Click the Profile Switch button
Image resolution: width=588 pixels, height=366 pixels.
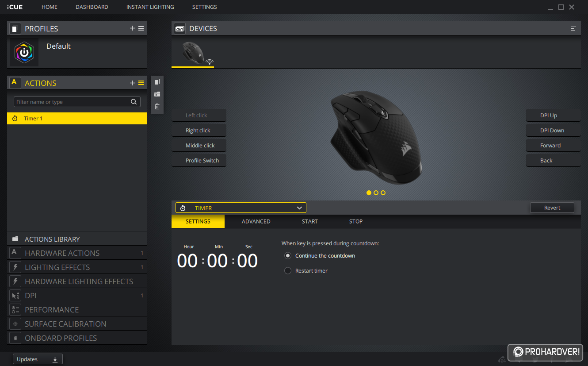click(199, 161)
